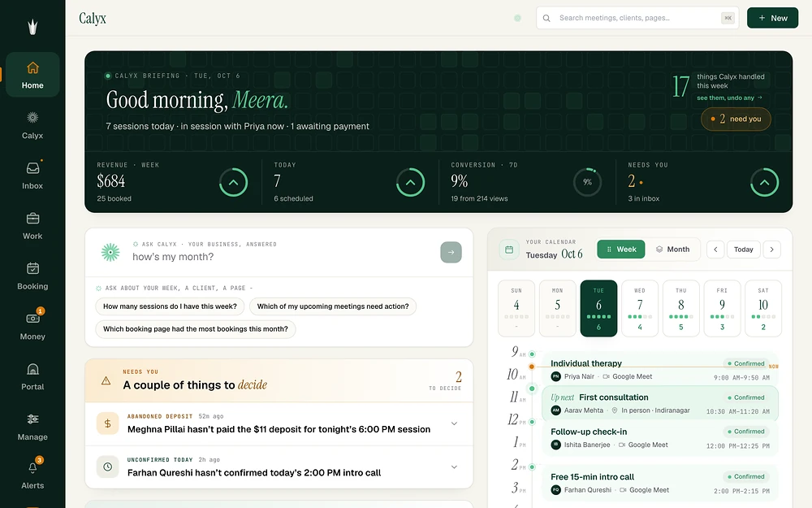Expand the Farhan Qureshi unconfirmed item
This screenshot has width=812, height=508.
454,467
